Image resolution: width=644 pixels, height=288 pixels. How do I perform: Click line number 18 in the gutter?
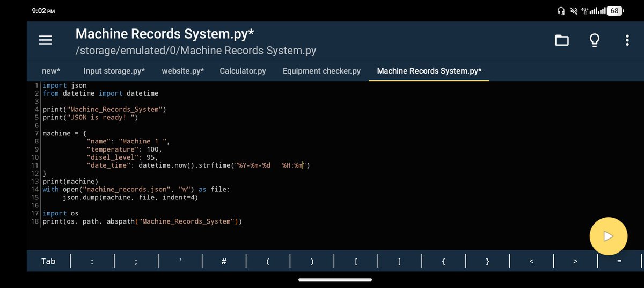tap(35, 221)
